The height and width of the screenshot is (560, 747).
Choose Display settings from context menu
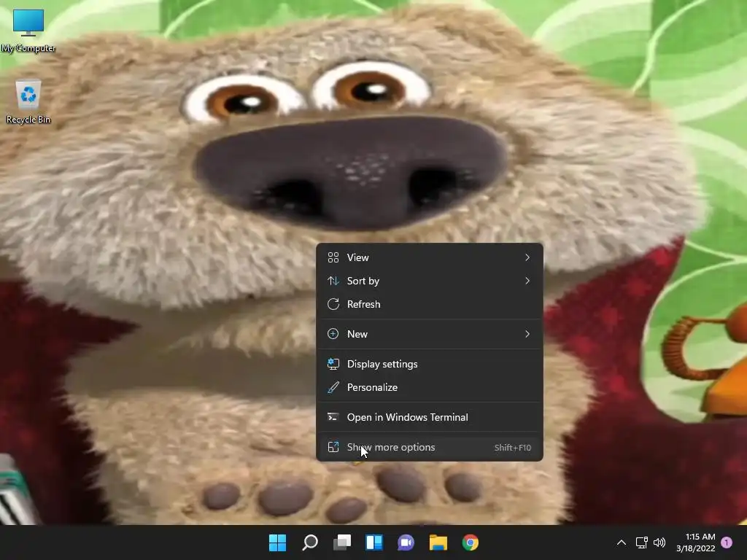429,365
